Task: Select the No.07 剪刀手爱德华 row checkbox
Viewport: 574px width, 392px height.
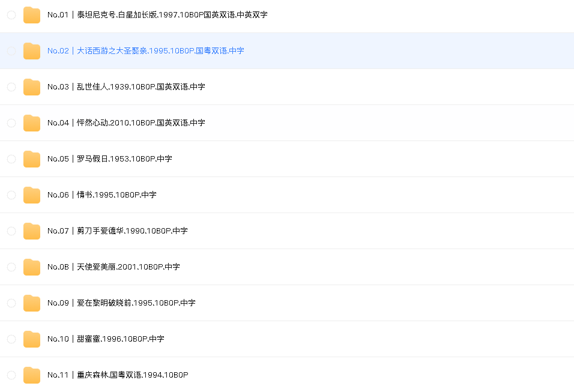Action: pos(11,231)
